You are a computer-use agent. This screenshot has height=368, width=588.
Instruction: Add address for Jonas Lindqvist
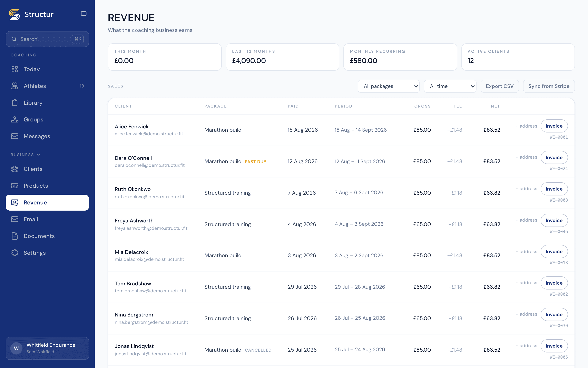(526, 346)
